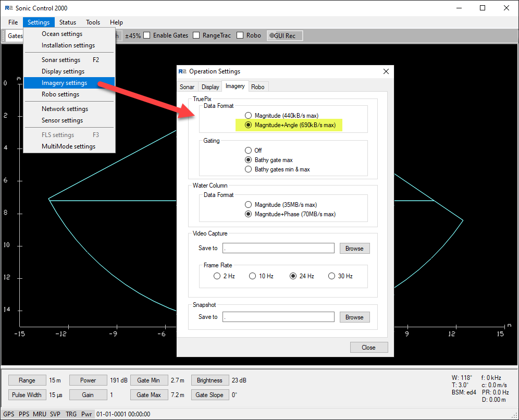This screenshot has width=519, height=420.
Task: Tick the Enable Gates checkbox
Action: (147, 35)
